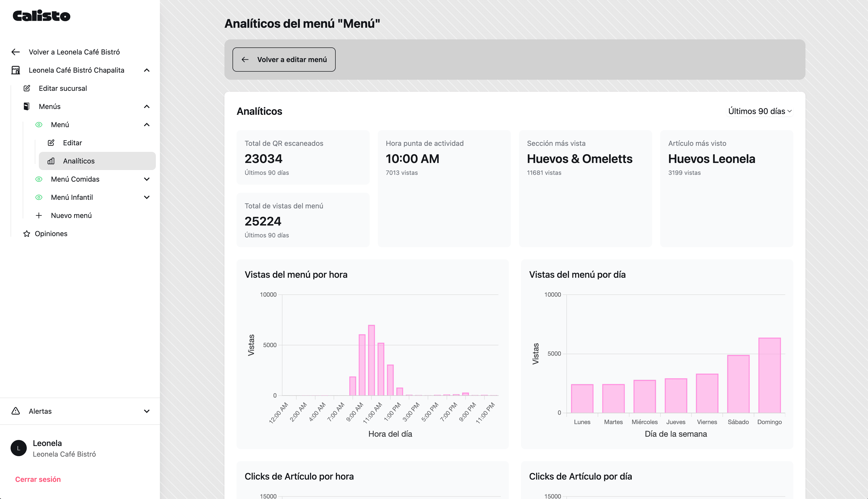The width and height of the screenshot is (868, 499).
Task: Click the store icon for Leonela Chapalita
Action: [x=15, y=70]
